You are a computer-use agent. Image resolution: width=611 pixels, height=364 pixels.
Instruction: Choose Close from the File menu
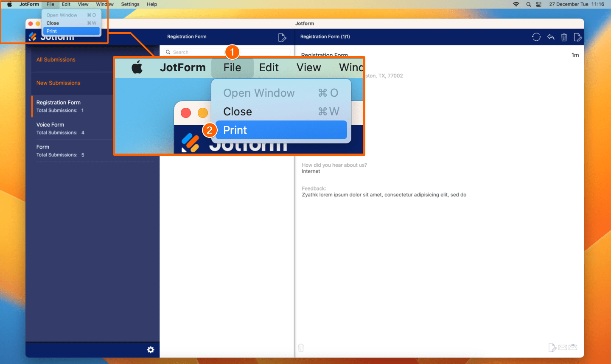tap(71, 23)
